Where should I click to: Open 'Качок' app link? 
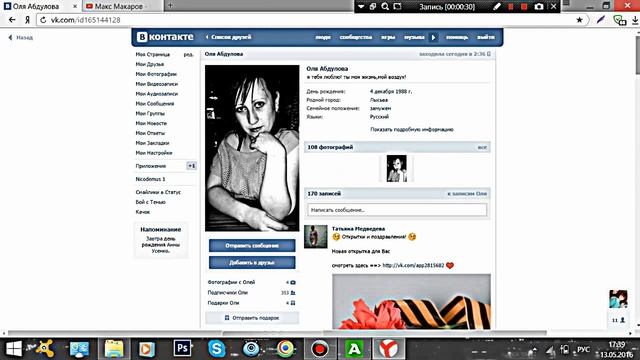tap(143, 212)
